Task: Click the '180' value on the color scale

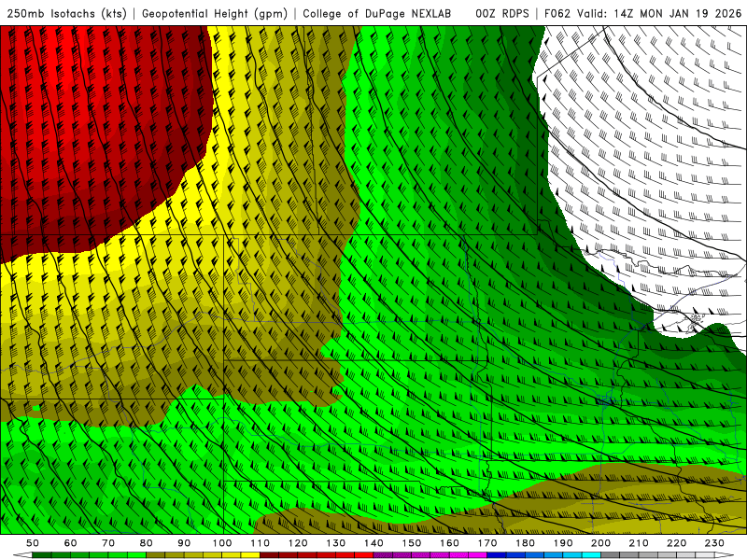Action: pyautogui.click(x=525, y=543)
